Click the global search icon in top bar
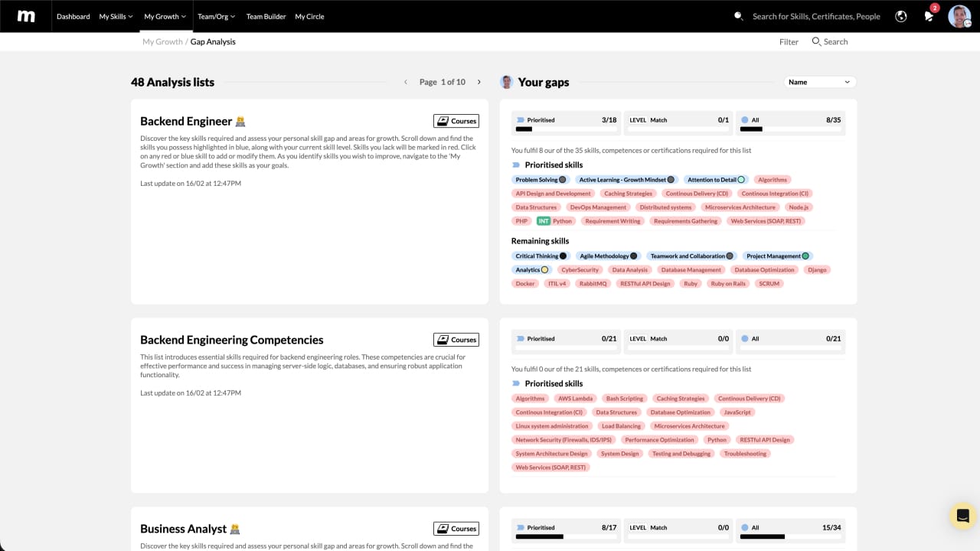Viewport: 980px width, 551px height. 738,16
